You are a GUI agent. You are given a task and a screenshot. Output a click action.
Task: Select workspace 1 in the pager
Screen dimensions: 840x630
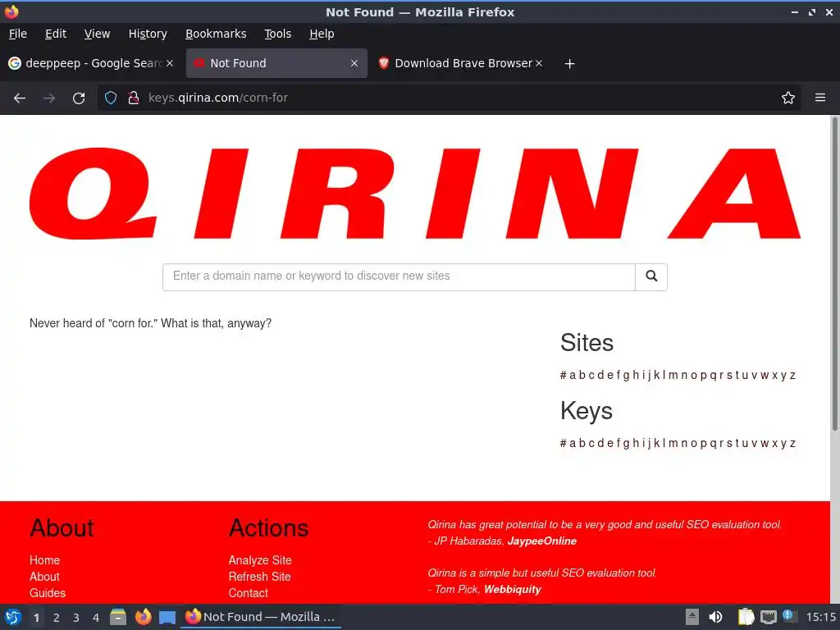[36, 618]
